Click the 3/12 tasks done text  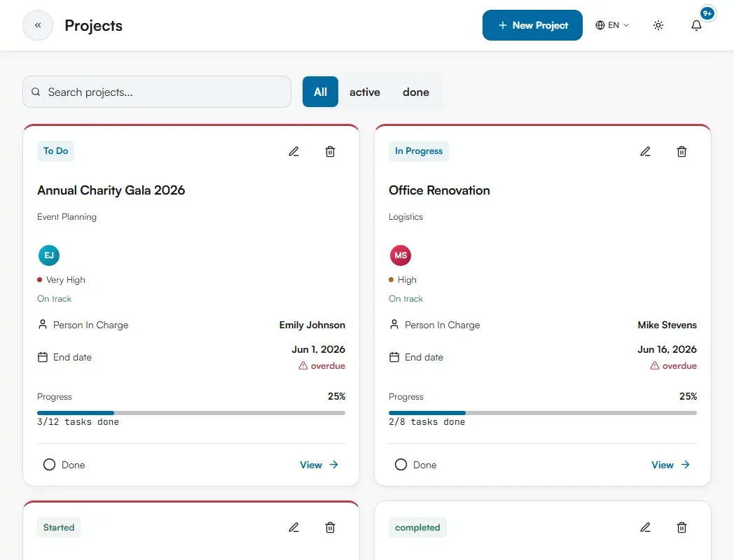click(78, 422)
